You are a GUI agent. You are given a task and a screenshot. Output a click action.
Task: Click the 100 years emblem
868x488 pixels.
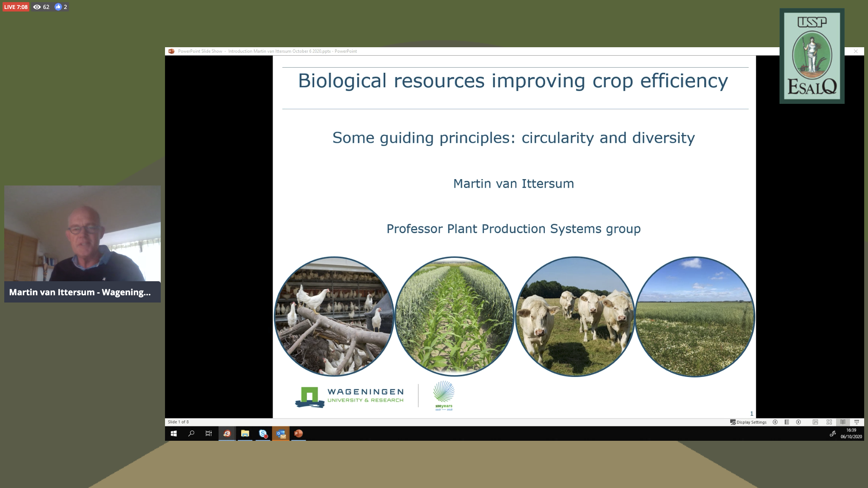pos(444,396)
